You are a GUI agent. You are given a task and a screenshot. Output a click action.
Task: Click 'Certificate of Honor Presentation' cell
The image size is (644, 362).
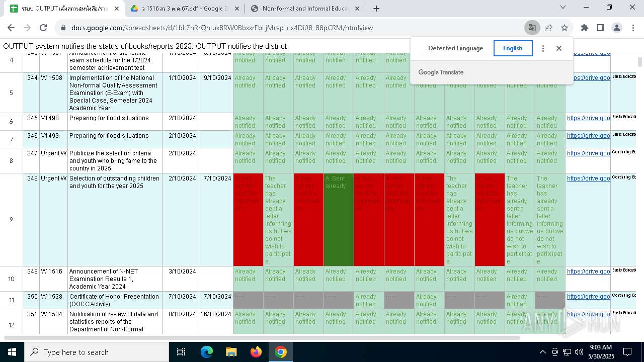(115, 300)
